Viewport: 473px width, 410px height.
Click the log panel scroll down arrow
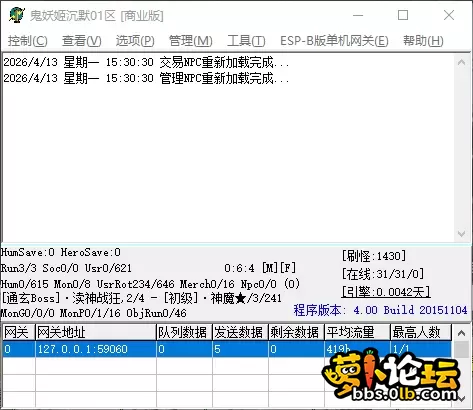(462, 233)
